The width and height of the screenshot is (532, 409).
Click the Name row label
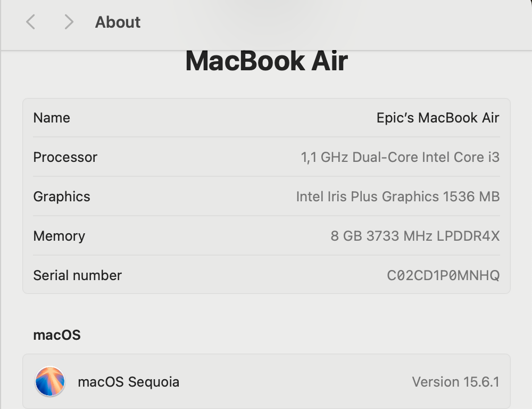tap(52, 118)
